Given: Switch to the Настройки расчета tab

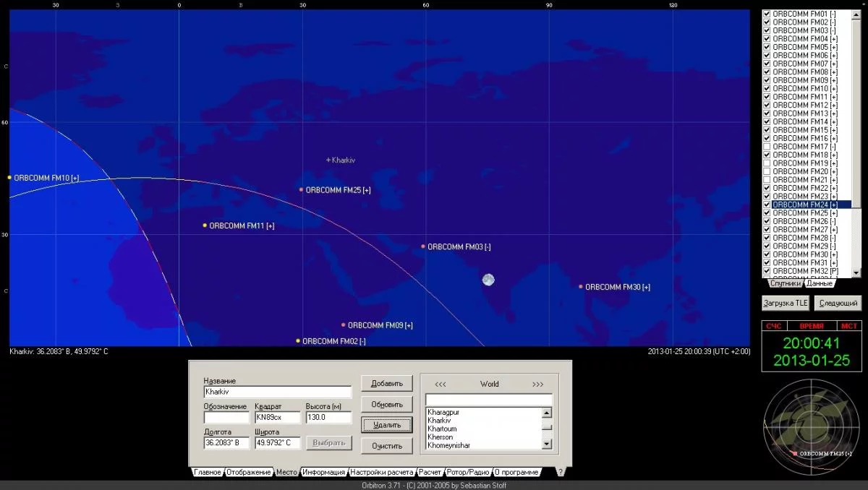Looking at the screenshot, I should [x=383, y=472].
